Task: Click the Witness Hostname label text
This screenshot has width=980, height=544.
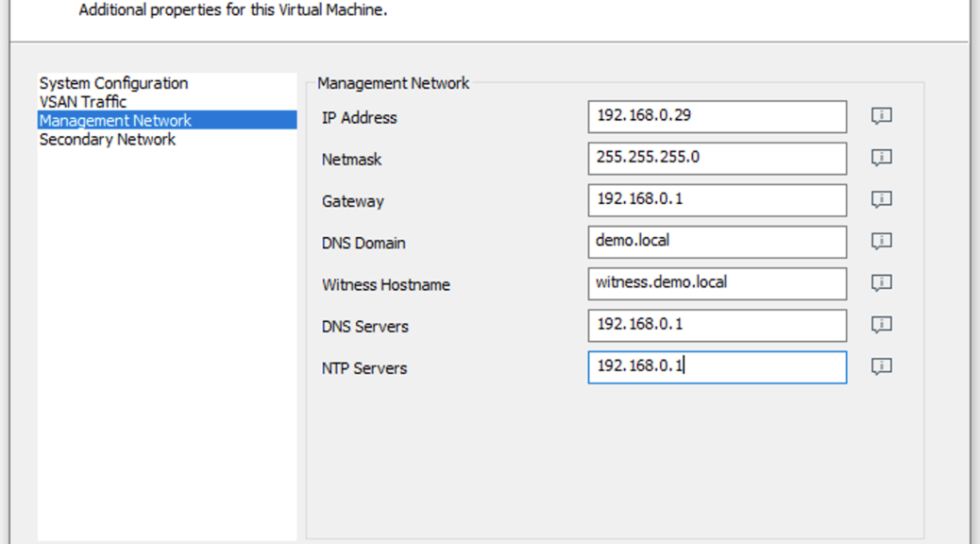Action: (385, 284)
